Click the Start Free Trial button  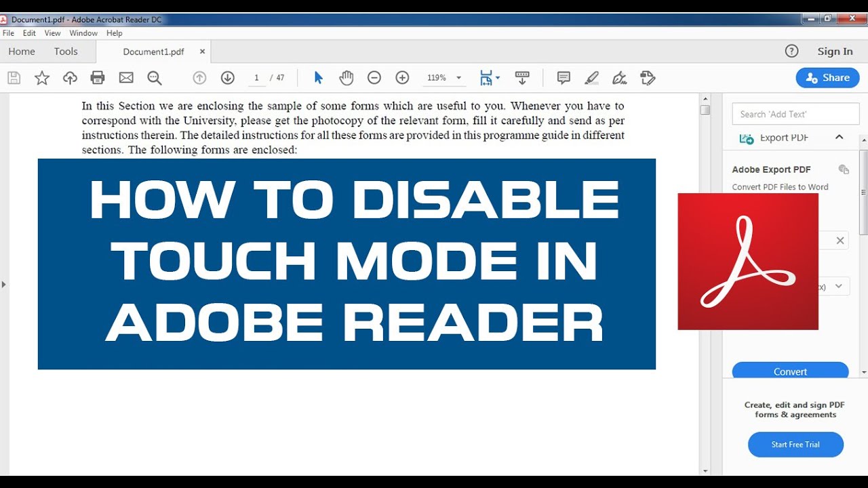(x=795, y=445)
